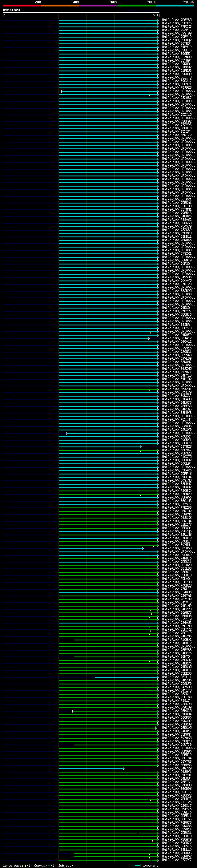Click UniRef100_A7TI25 label
Viewport: 197px width, 868px height.
[x=177, y=802]
